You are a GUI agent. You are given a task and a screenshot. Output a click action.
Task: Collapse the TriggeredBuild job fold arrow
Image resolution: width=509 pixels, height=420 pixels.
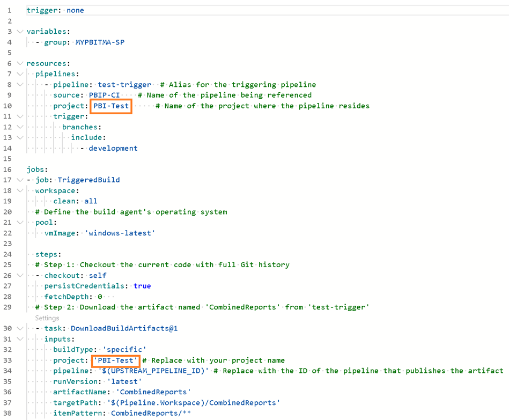point(20,180)
